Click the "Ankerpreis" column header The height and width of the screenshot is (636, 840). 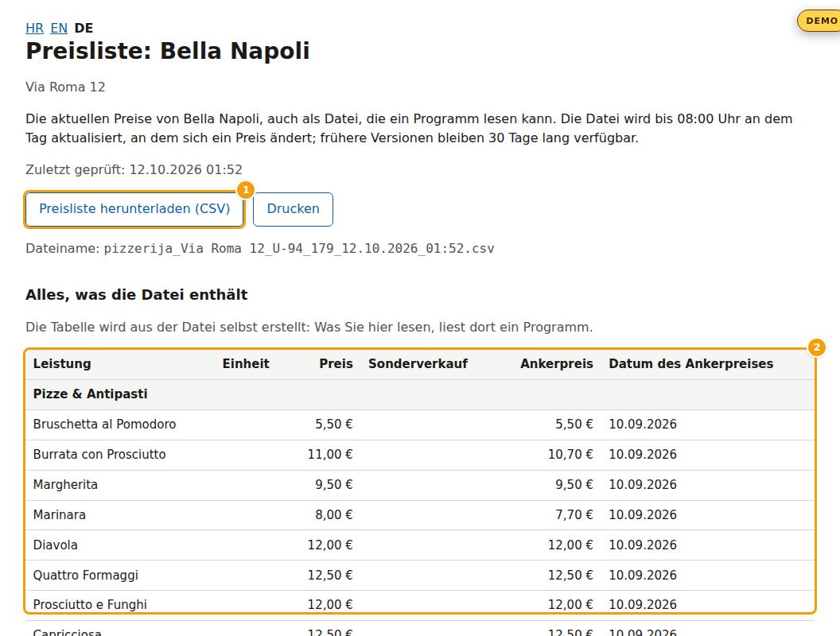pyautogui.click(x=557, y=364)
